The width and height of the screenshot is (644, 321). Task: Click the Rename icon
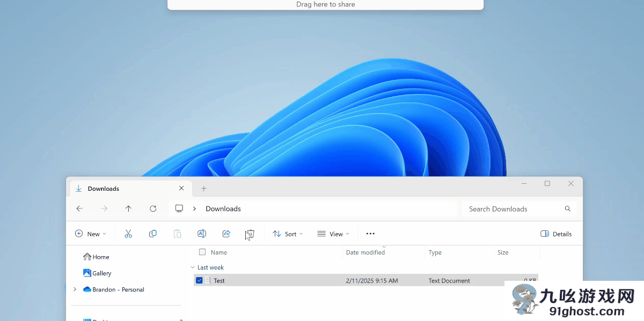[x=202, y=234]
